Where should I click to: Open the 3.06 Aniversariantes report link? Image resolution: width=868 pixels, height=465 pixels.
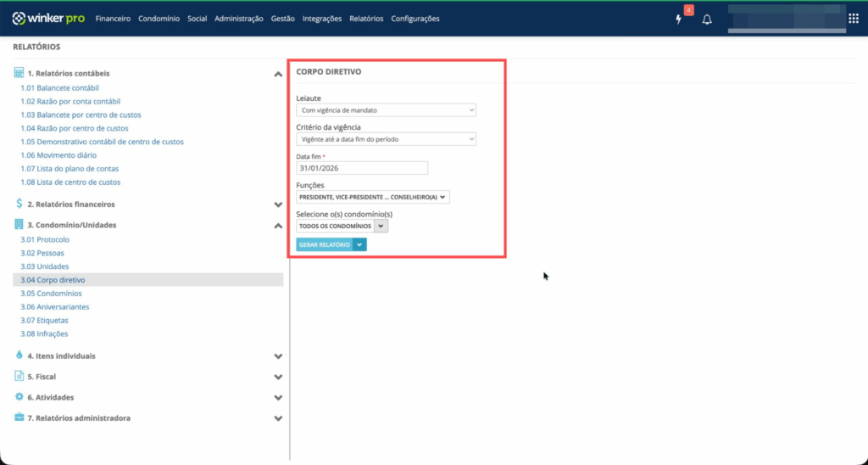[55, 307]
